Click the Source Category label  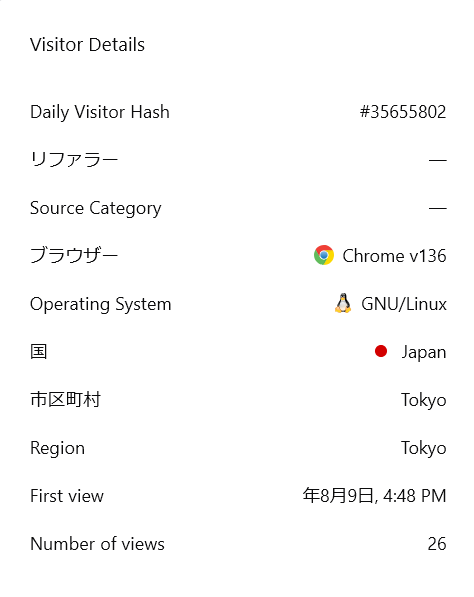click(96, 208)
